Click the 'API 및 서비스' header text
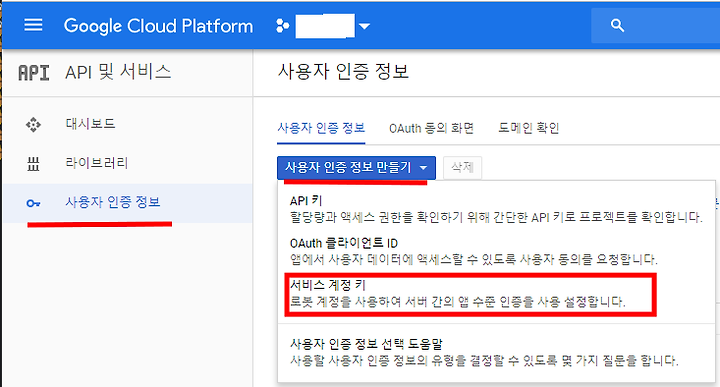 (118, 72)
